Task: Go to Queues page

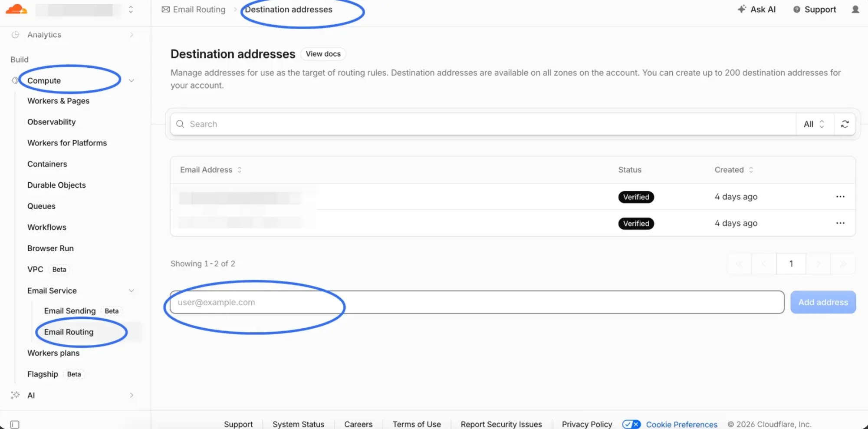Action: (x=41, y=206)
